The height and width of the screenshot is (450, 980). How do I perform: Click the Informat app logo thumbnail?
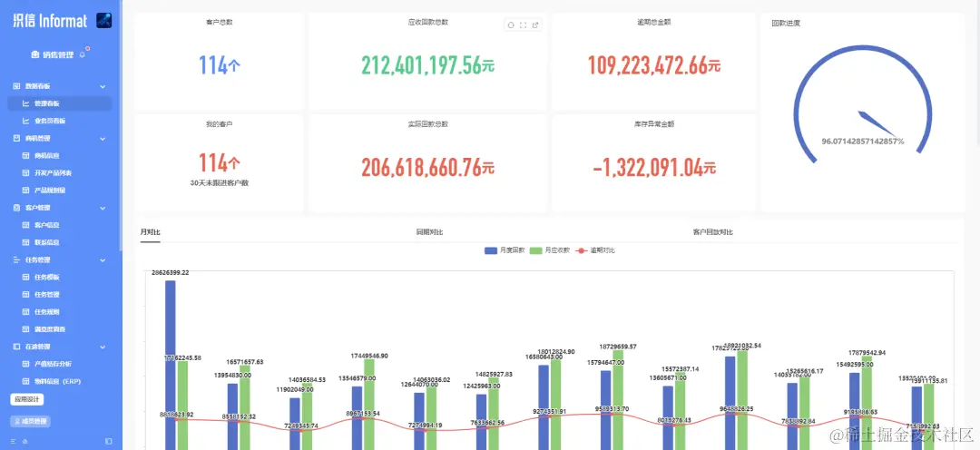tap(103, 21)
